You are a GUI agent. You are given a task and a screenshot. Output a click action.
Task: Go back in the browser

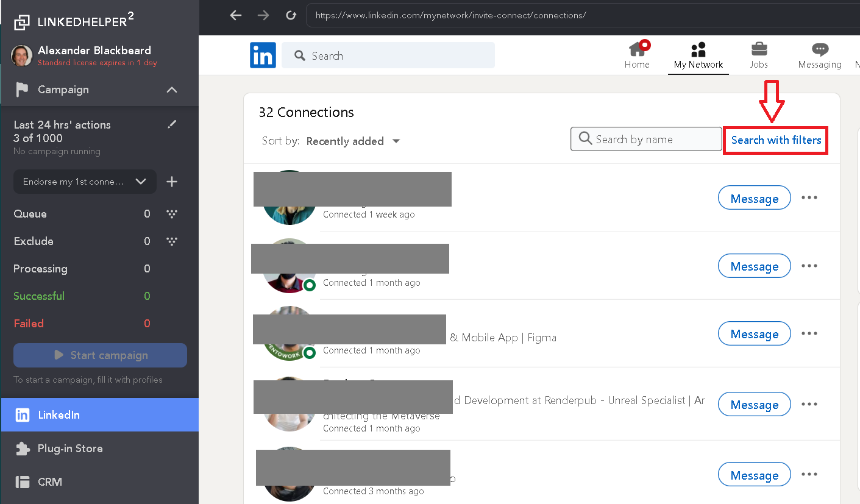[236, 15]
